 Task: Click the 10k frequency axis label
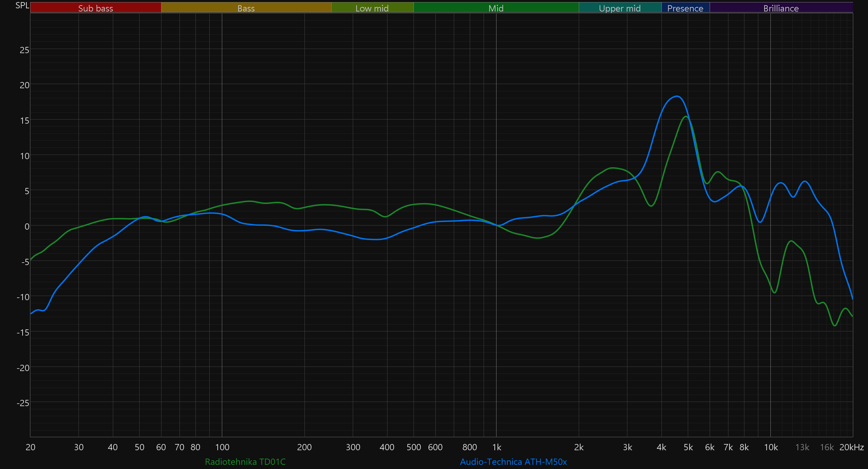point(771,447)
